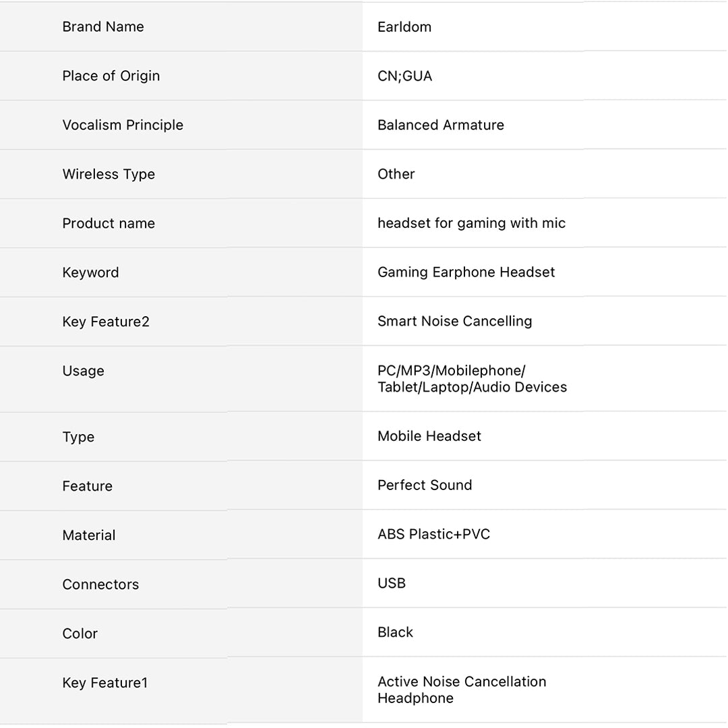Viewport: 728px width, 728px height.
Task: Select 'headset for gaming with mic' text
Action: tap(472, 223)
